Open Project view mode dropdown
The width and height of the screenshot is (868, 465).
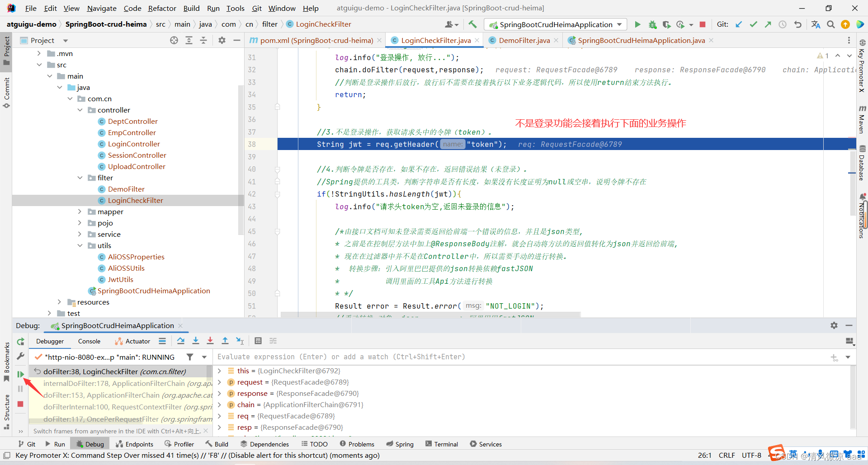(66, 41)
